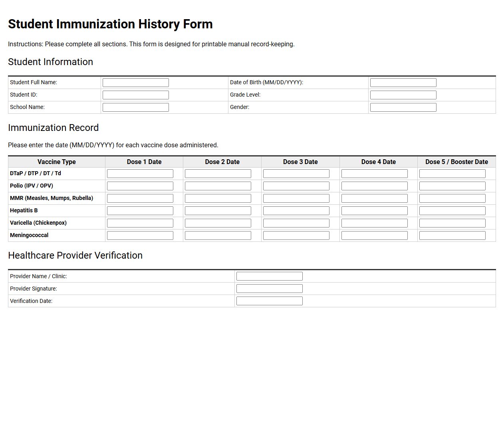The height and width of the screenshot is (447, 504).
Task: Click the Student Full Name input field
Action: point(136,83)
